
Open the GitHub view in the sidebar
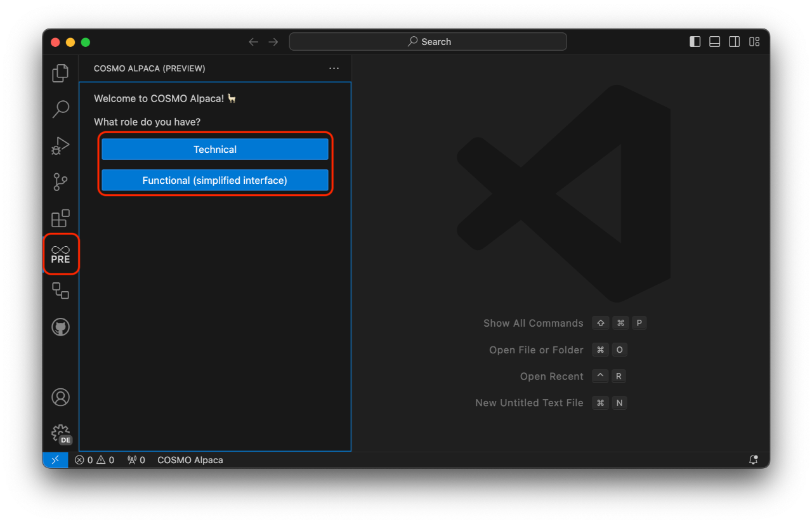60,326
